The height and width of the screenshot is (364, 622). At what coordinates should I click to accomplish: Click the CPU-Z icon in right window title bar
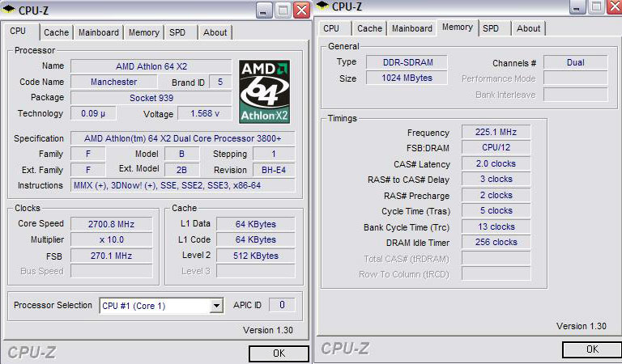click(x=322, y=5)
